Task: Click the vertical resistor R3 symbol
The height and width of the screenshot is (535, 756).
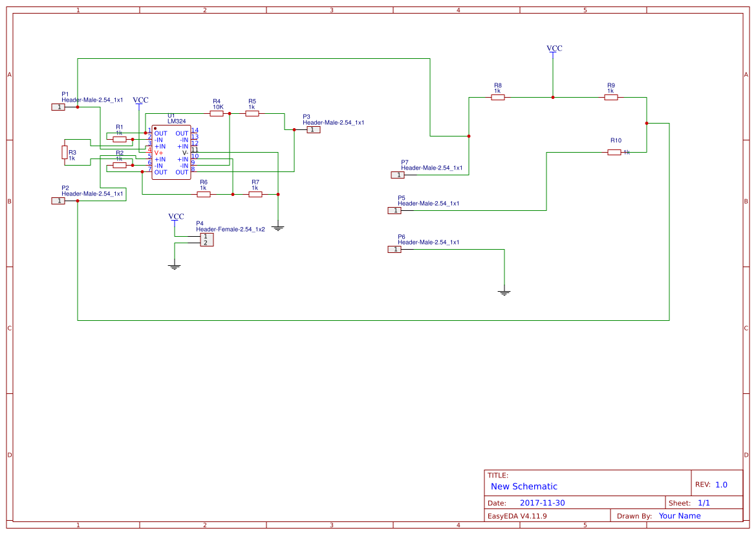Action: 65,152
